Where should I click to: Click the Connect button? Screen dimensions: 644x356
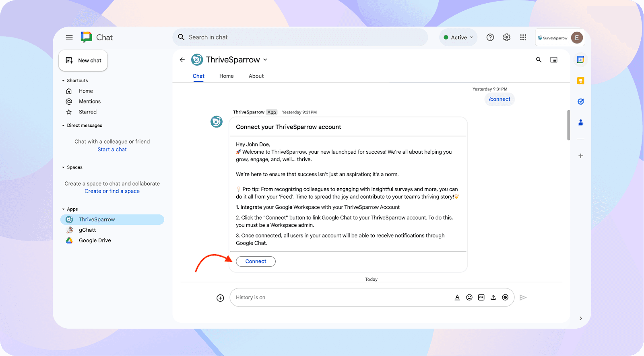click(256, 261)
